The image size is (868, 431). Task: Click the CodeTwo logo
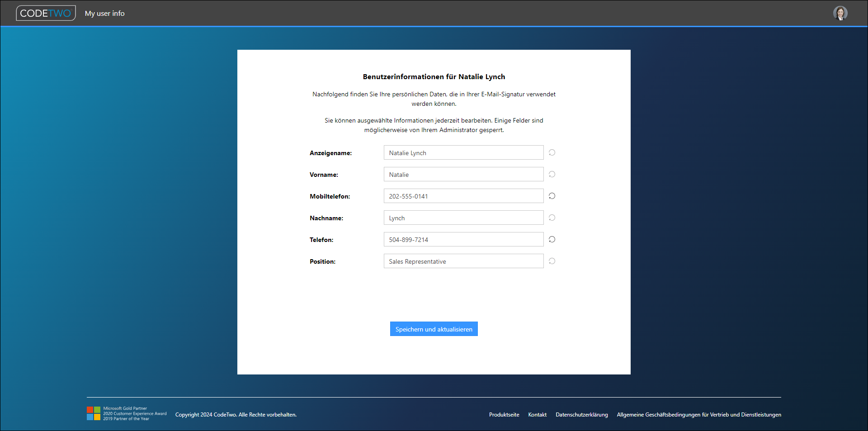tap(46, 13)
